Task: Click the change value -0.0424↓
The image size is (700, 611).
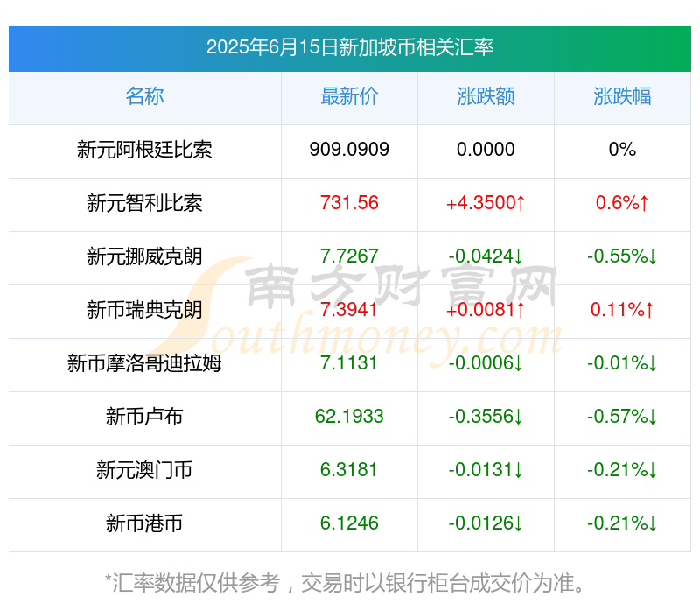Action: click(x=486, y=256)
